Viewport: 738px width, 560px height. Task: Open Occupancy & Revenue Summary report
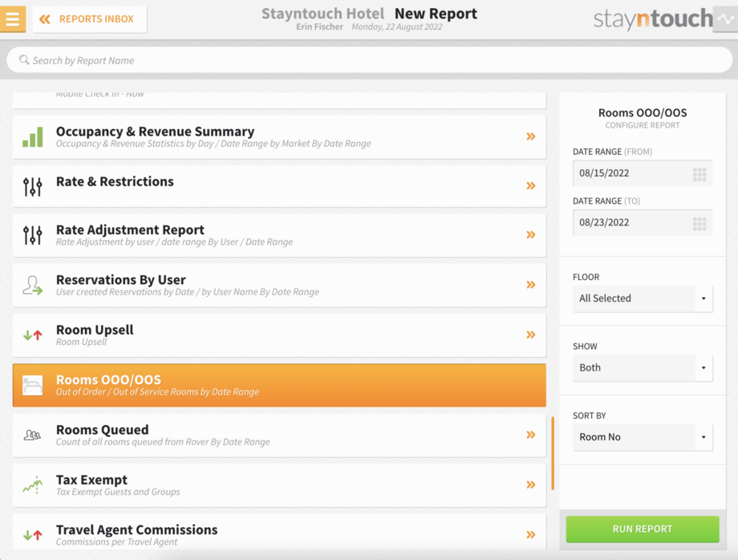279,137
